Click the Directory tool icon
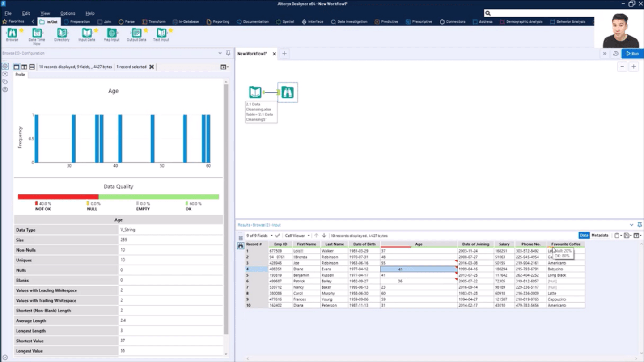This screenshot has height=362, width=644. coord(62,34)
